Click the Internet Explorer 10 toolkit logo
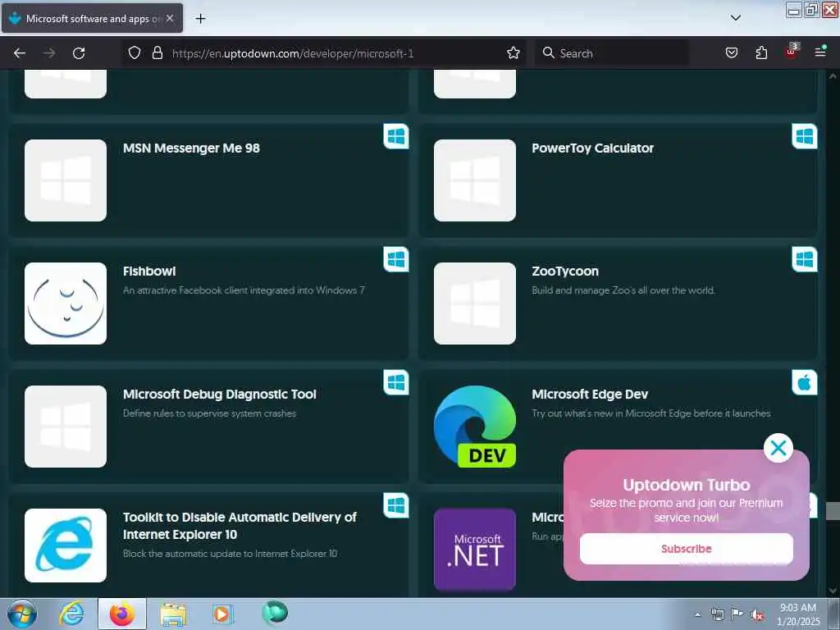 [x=66, y=546]
